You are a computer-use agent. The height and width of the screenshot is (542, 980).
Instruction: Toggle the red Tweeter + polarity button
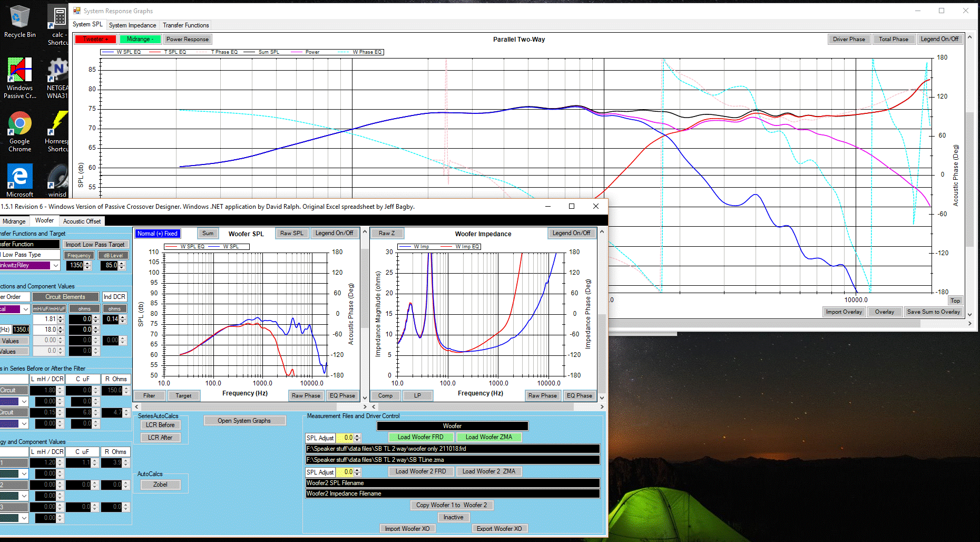[95, 39]
